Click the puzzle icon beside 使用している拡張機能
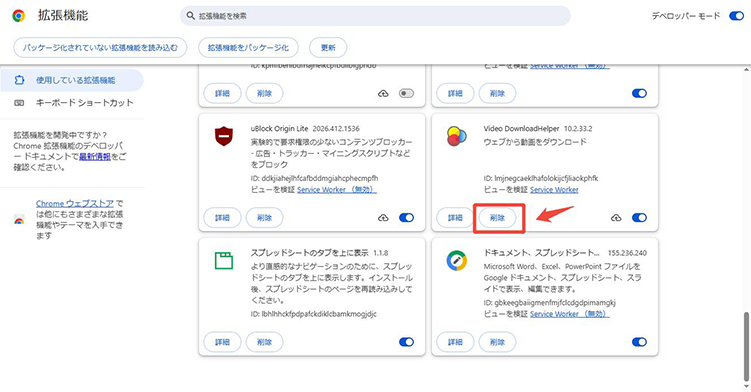751x392 pixels. click(19, 80)
